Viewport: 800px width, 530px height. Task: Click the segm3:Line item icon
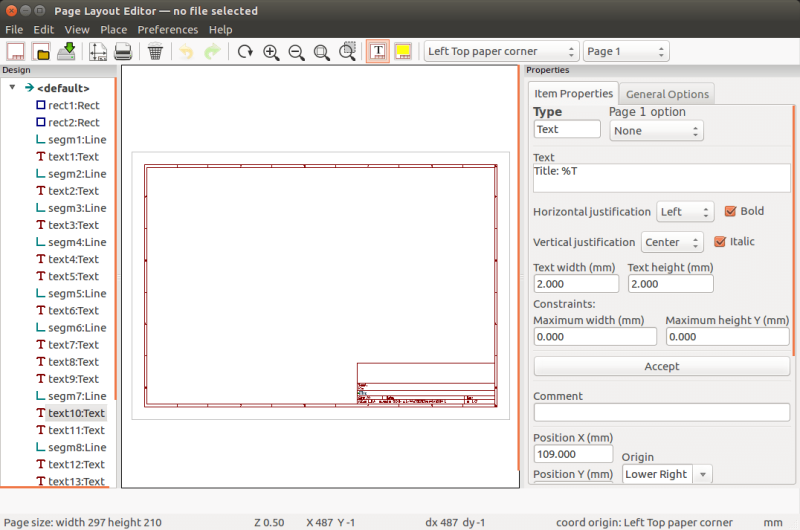click(x=41, y=208)
